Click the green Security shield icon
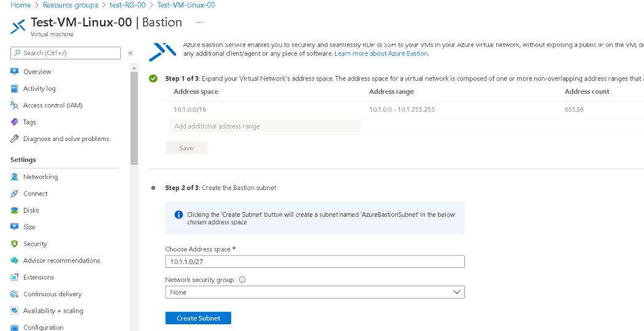This screenshot has width=644, height=331. [x=14, y=243]
